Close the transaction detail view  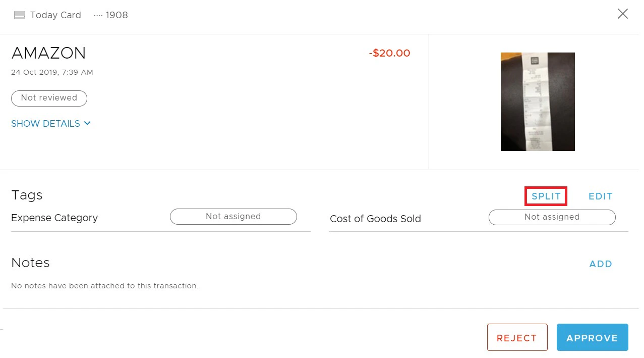tap(622, 14)
